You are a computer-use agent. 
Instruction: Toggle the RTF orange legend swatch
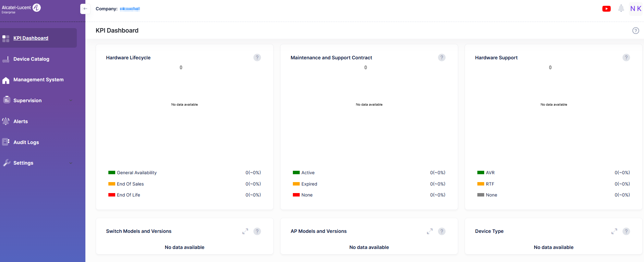[480, 184]
